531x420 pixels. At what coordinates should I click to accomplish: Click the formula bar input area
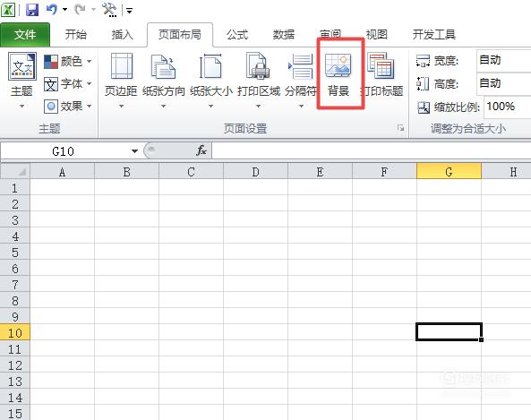pos(371,151)
